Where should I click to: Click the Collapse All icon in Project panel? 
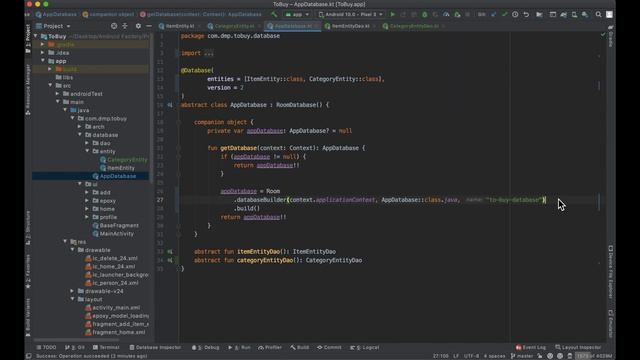coord(125,26)
